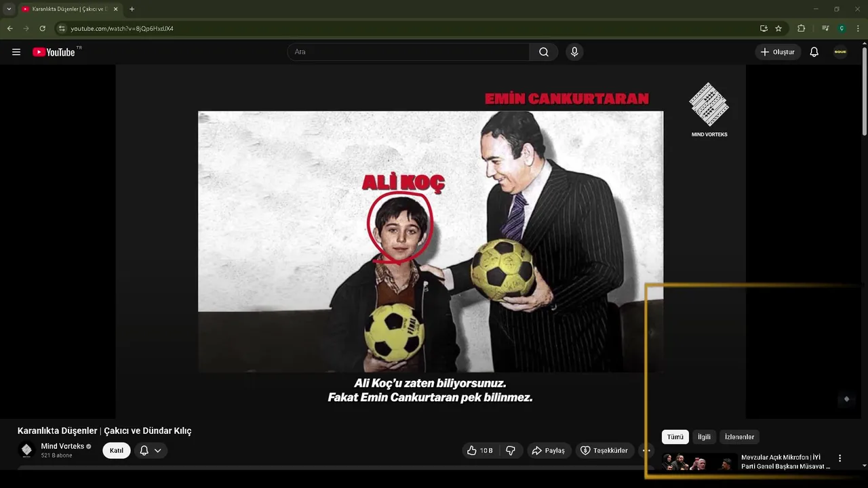This screenshot has width=868, height=488.
Task: Click the Oluştur create button
Action: pyautogui.click(x=778, y=52)
